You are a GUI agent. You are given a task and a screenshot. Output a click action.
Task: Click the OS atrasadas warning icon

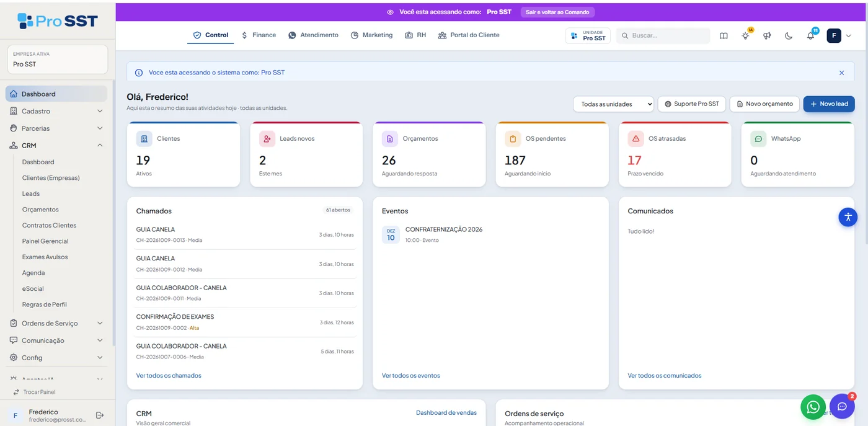pos(636,139)
